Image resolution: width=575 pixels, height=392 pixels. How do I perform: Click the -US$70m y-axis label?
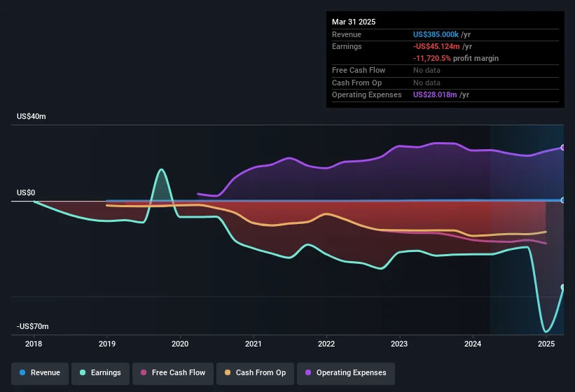pyautogui.click(x=33, y=326)
